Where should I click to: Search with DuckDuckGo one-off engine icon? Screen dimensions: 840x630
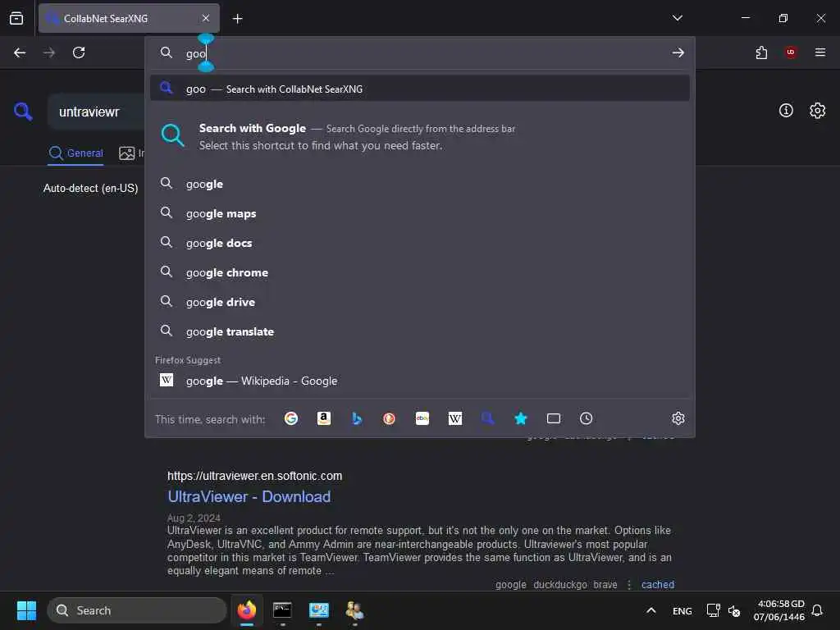[x=389, y=418]
